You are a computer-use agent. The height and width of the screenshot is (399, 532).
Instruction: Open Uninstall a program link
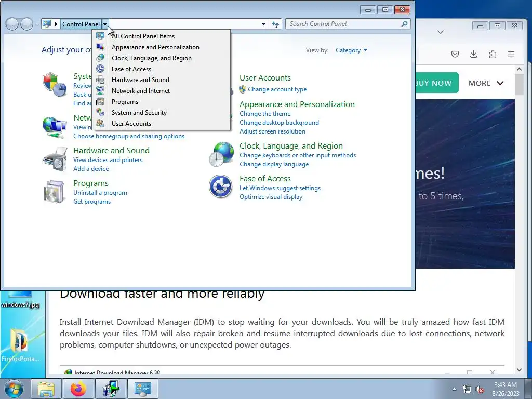tap(100, 193)
